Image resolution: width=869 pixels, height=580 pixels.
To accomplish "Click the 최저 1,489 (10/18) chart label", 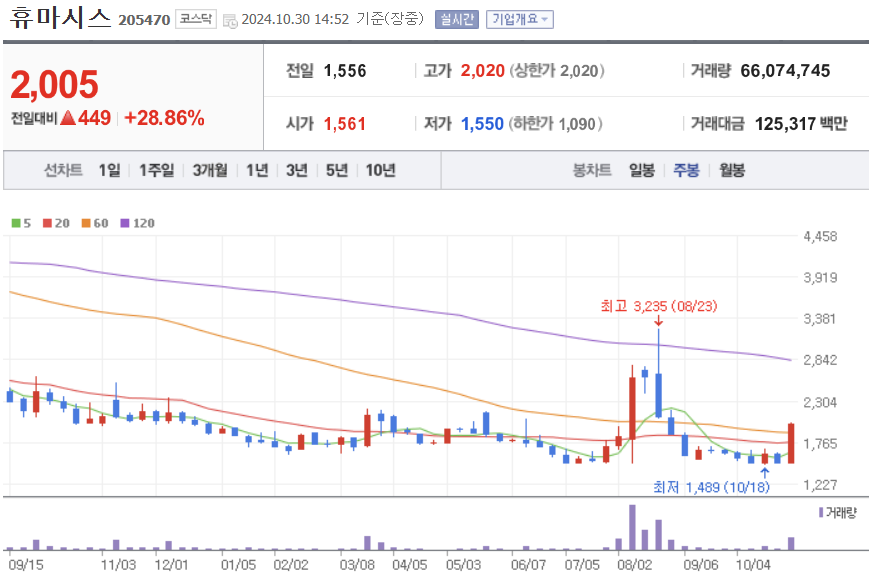I will pyautogui.click(x=712, y=487).
